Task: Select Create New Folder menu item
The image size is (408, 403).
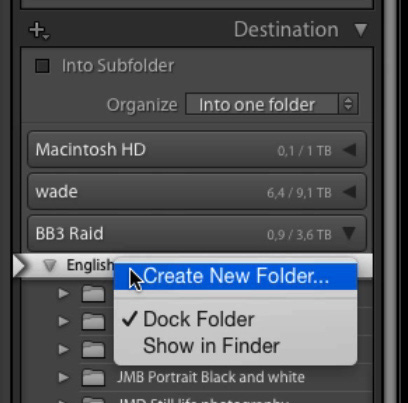Action: pos(235,276)
